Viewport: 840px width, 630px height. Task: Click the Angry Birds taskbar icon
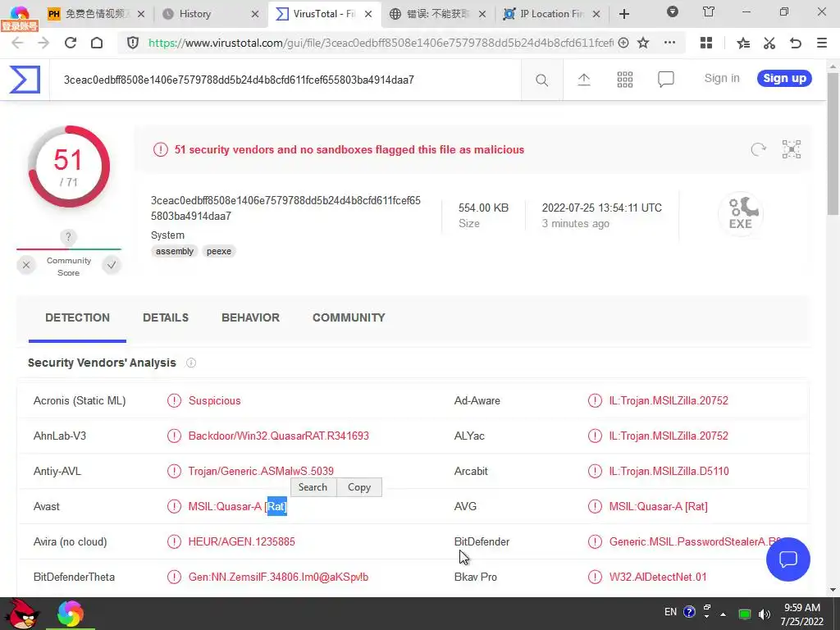(21, 614)
